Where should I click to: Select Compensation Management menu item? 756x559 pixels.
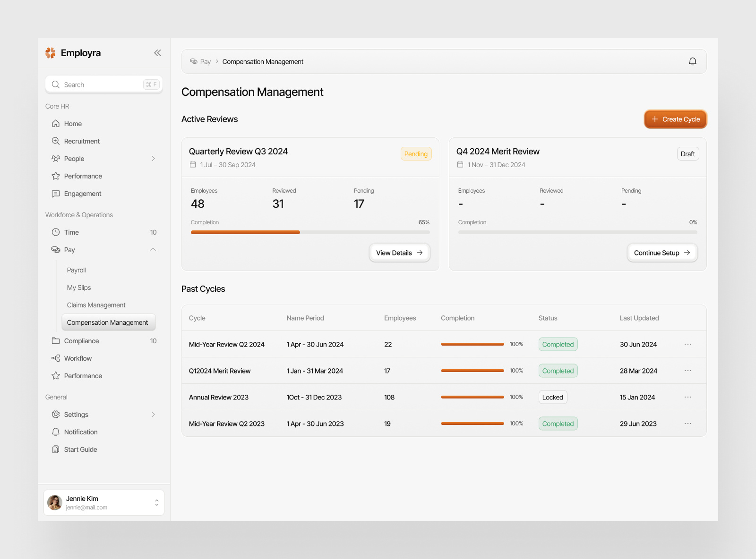point(109,322)
